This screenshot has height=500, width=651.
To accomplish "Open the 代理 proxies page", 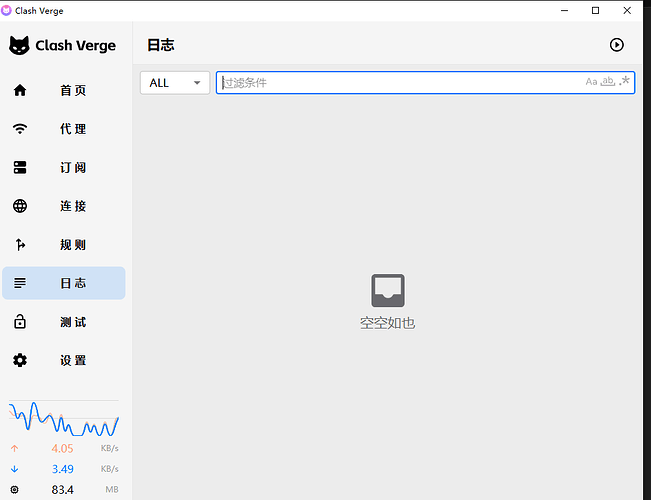I will pyautogui.click(x=64, y=129).
